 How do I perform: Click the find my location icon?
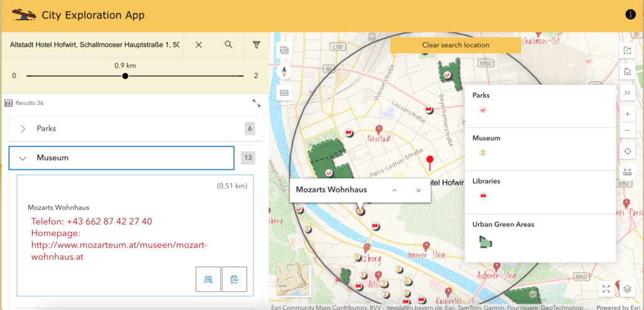click(x=627, y=152)
